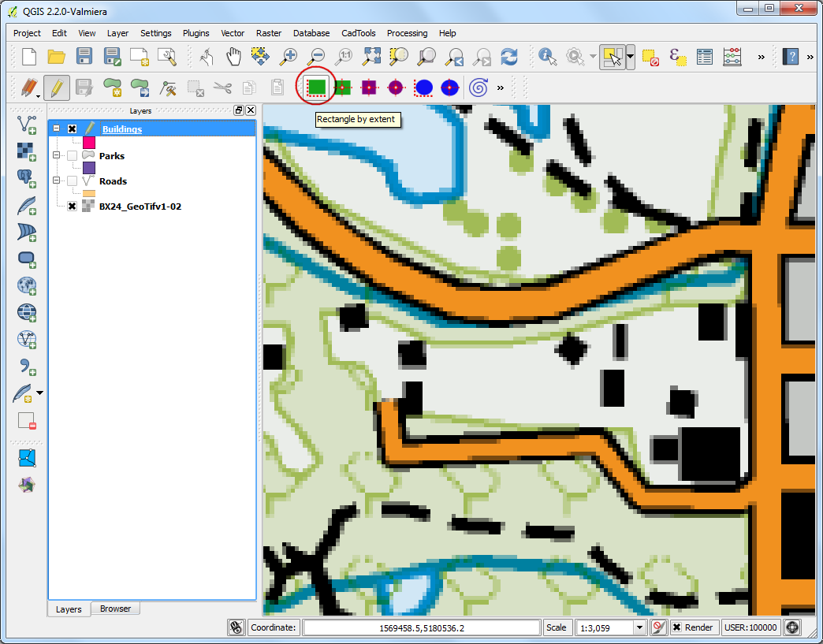This screenshot has height=644, width=823.
Task: Create a new project
Action: click(29, 56)
